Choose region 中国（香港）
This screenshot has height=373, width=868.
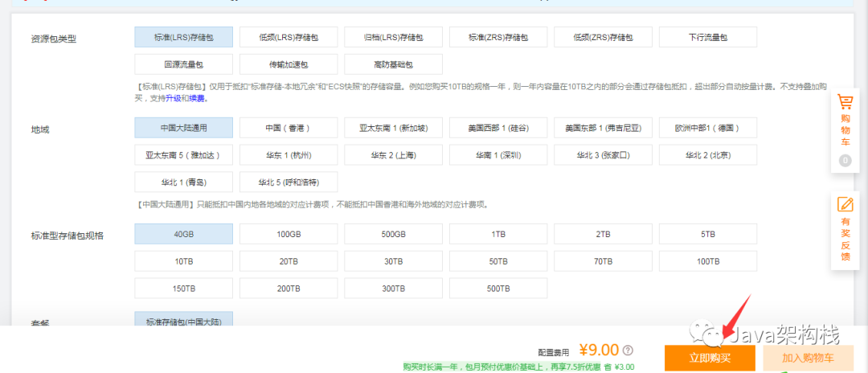289,128
